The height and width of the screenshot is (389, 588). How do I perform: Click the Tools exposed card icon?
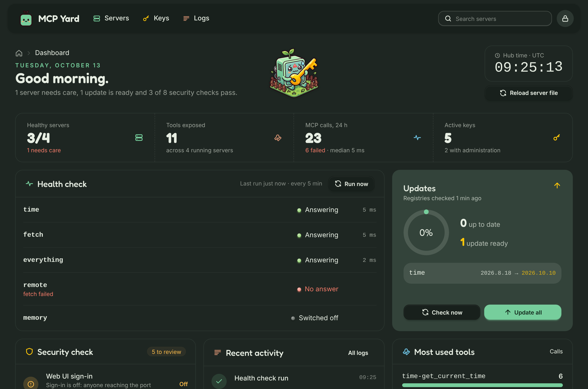(x=278, y=138)
